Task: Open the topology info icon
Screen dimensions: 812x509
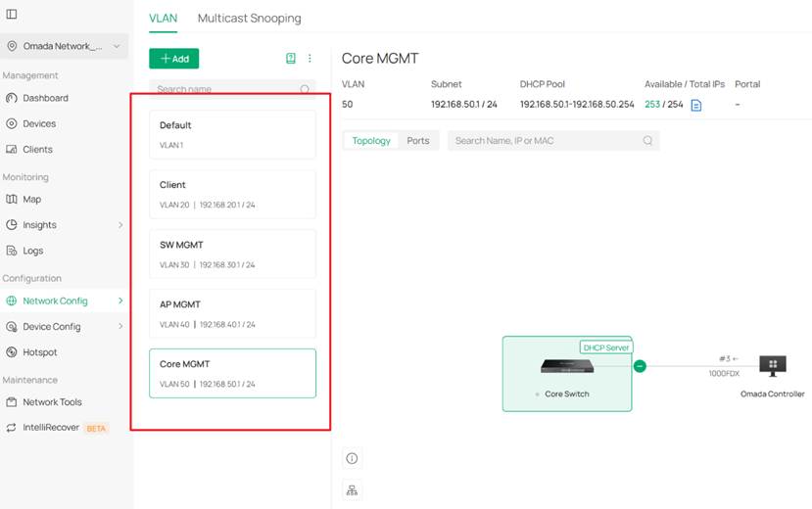Action: pos(352,458)
